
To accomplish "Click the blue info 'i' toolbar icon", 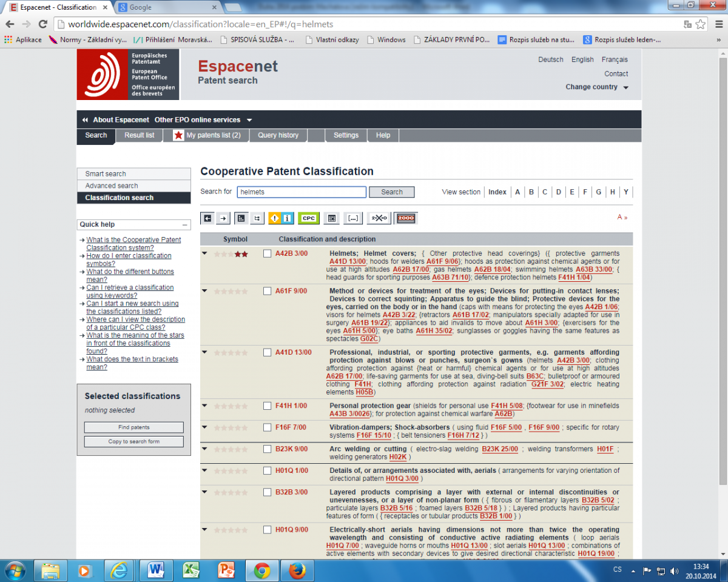I will click(x=288, y=218).
